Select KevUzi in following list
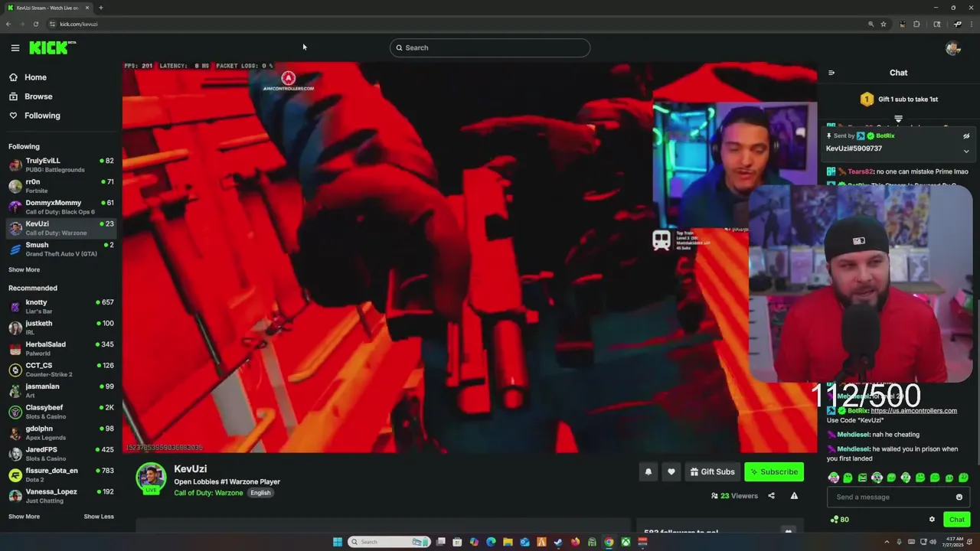 pyautogui.click(x=60, y=228)
